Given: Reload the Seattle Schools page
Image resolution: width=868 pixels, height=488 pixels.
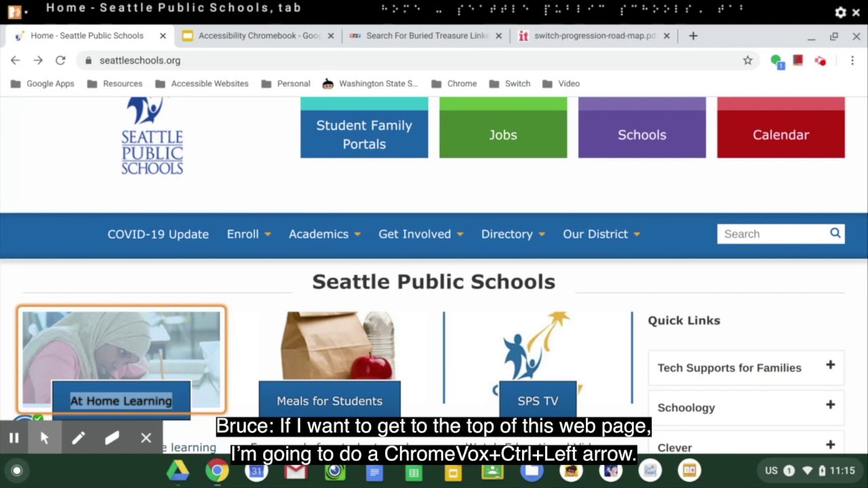Looking at the screenshot, I should pyautogui.click(x=60, y=60).
